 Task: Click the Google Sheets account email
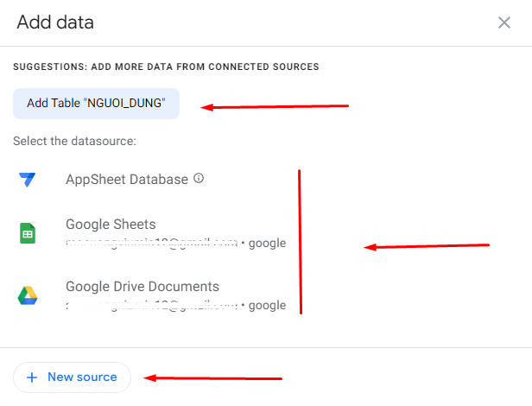[151, 243]
